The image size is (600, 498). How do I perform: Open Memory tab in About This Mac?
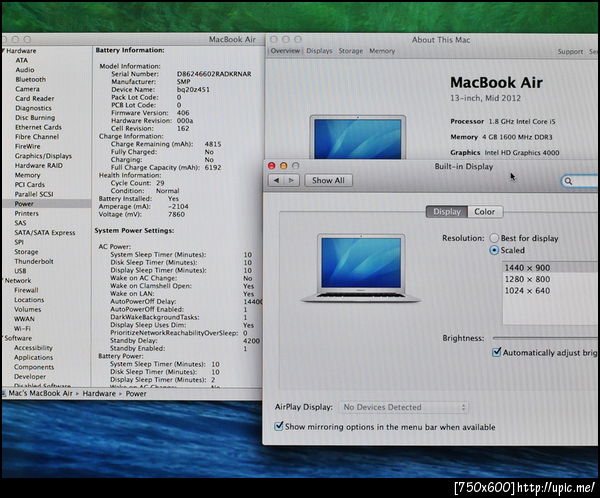point(382,51)
